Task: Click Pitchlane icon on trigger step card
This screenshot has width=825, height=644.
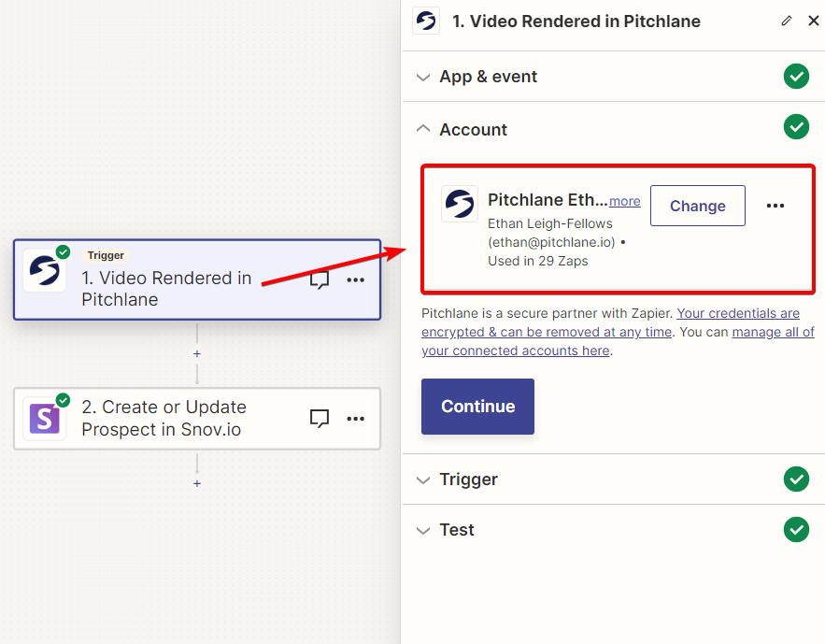Action: [45, 270]
